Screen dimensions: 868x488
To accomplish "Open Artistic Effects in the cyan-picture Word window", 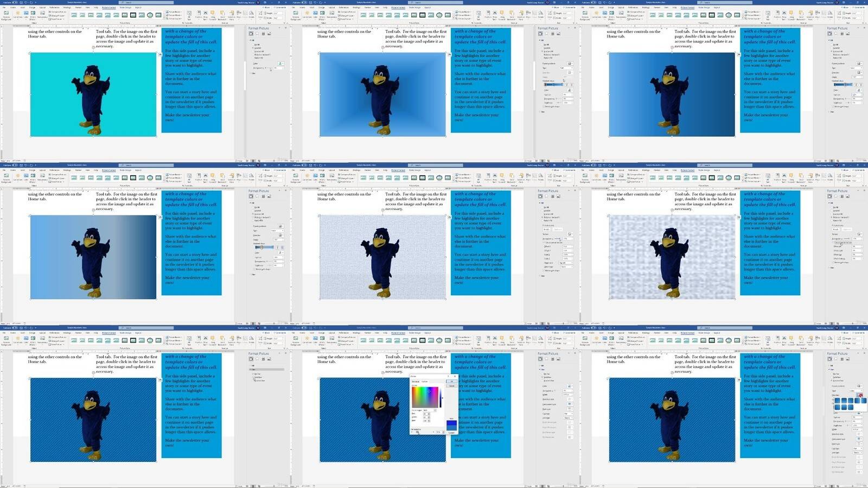I will (33, 15).
